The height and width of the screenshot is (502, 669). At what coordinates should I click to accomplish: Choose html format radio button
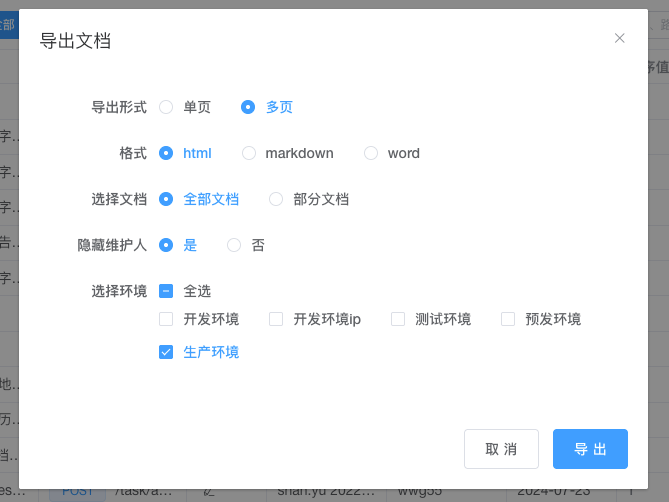166,153
